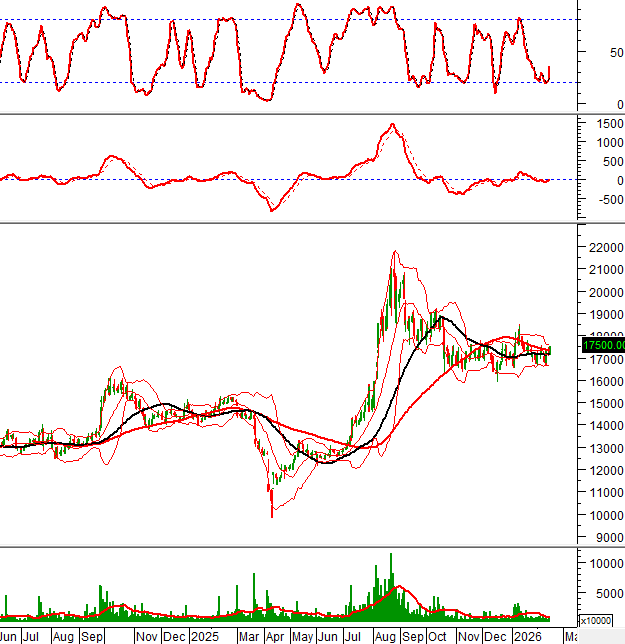This screenshot has width=625, height=644.
Task: Click the green 17500.00 current price label
Action: pyautogui.click(x=600, y=346)
